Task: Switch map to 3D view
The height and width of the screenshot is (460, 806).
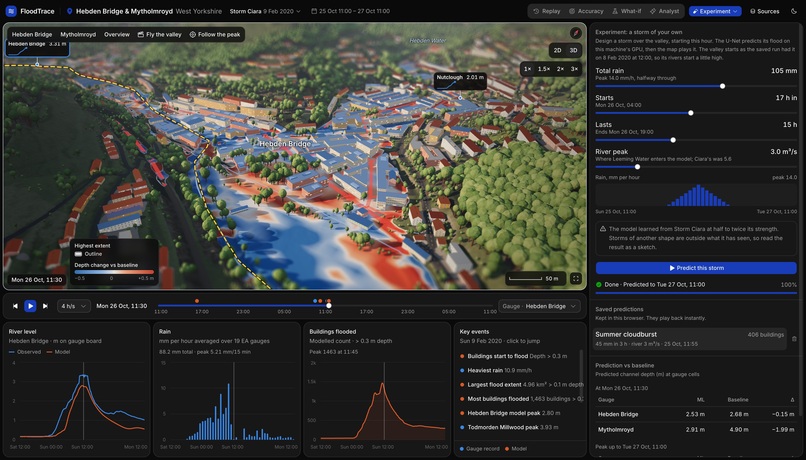Action: (573, 50)
